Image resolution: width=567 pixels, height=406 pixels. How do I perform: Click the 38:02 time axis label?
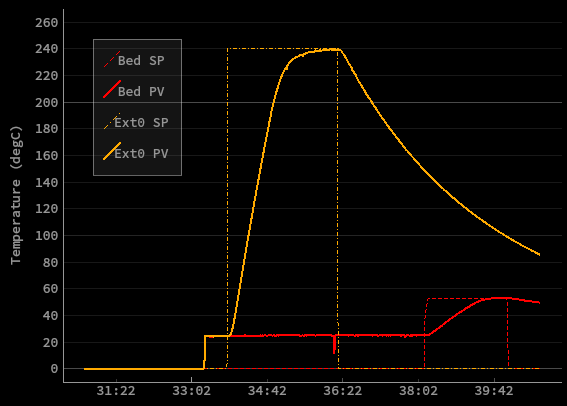[x=418, y=391]
